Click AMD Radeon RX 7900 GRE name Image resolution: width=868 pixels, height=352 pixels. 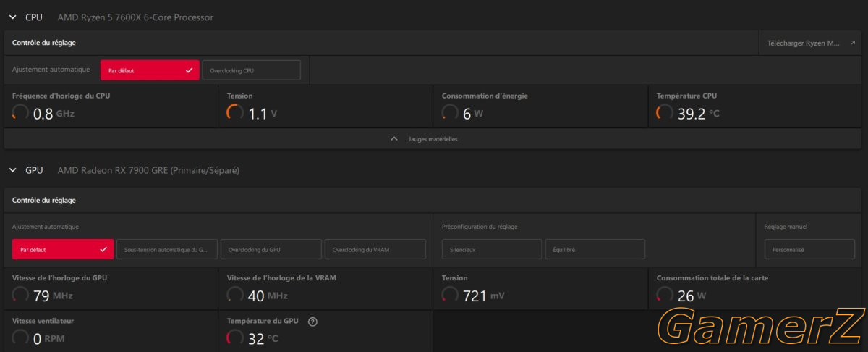(148, 170)
